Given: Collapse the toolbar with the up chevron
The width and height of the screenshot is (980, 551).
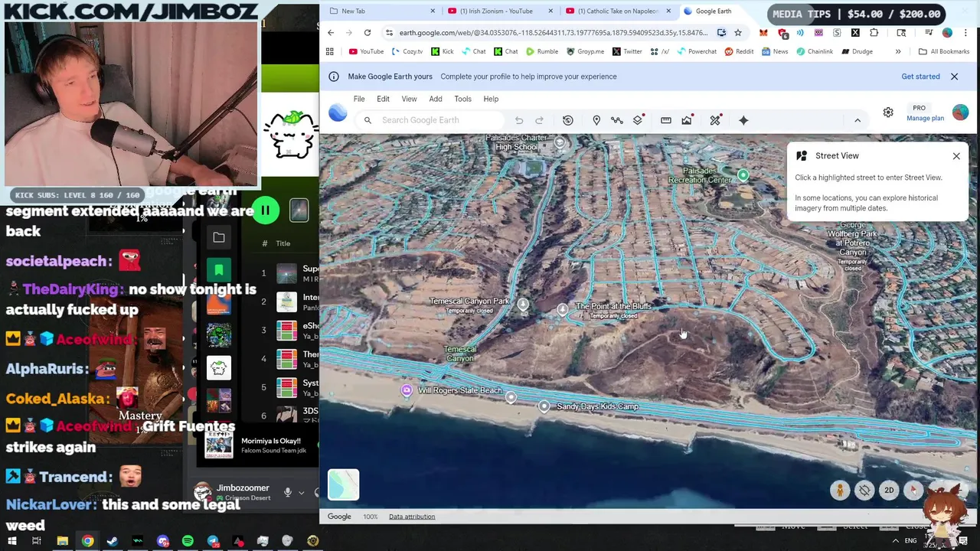Looking at the screenshot, I should [x=857, y=120].
